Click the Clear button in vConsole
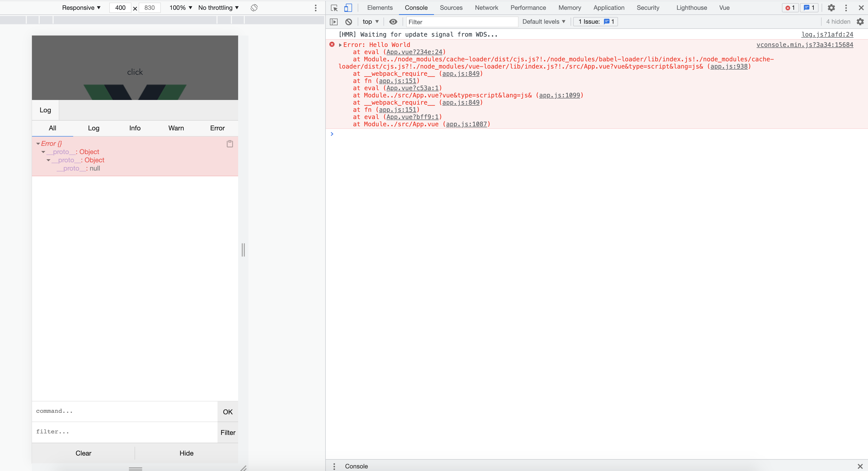 click(83, 453)
